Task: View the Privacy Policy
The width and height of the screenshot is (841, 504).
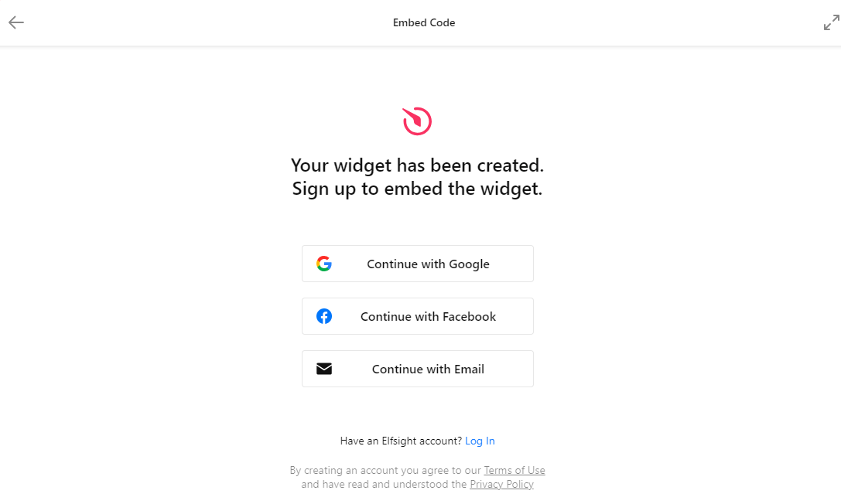Action: coord(501,484)
